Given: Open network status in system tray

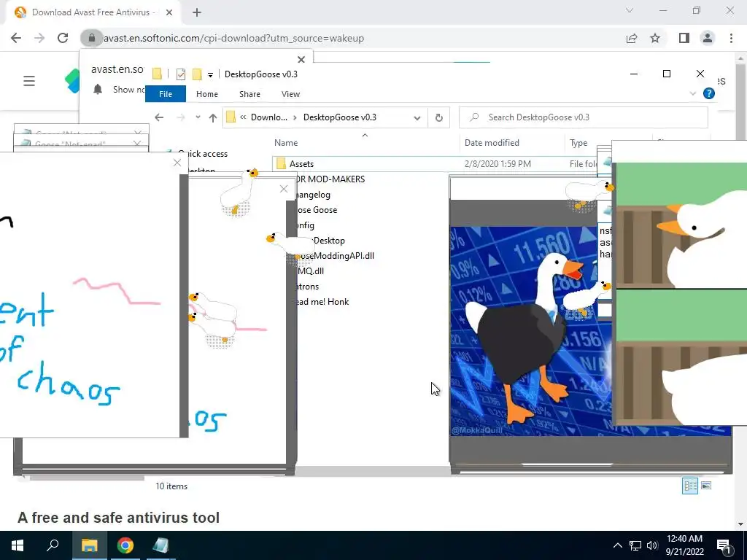Looking at the screenshot, I should pos(635,545).
